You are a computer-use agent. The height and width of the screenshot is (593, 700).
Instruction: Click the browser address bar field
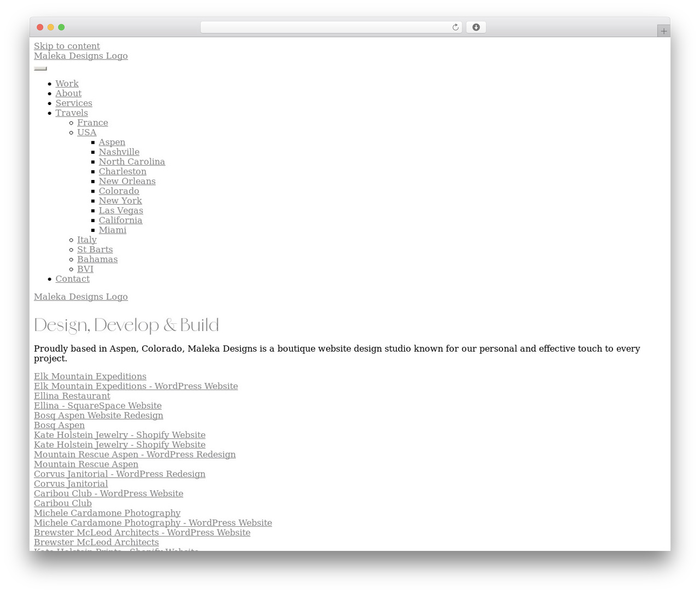[331, 27]
